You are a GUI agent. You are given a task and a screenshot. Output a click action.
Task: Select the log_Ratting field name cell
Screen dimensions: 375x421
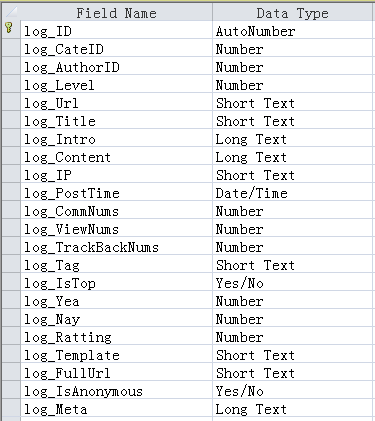(116, 336)
